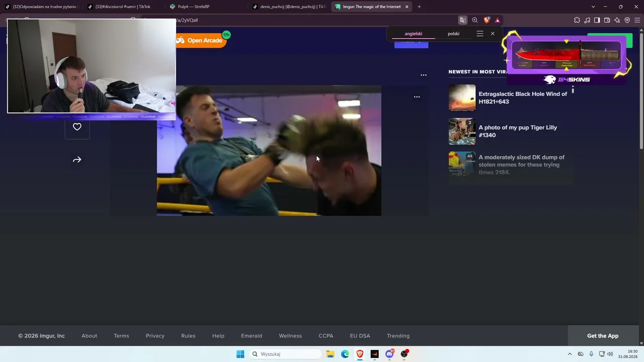Open Leo AI sparkle icon
Viewport: 644px width, 362px height.
(617, 20)
